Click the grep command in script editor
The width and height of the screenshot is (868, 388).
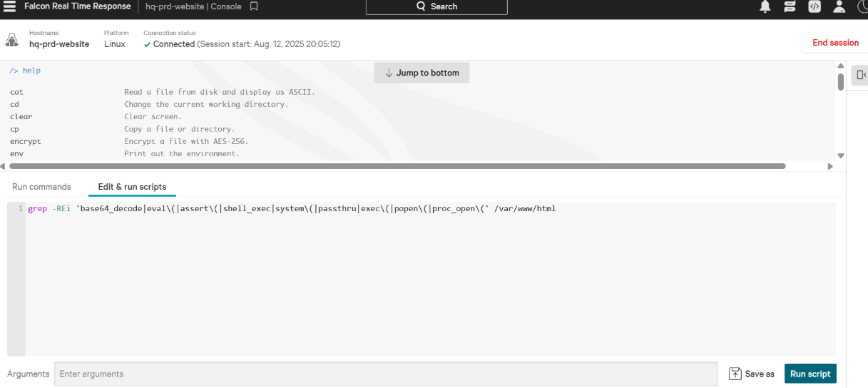[x=292, y=209]
